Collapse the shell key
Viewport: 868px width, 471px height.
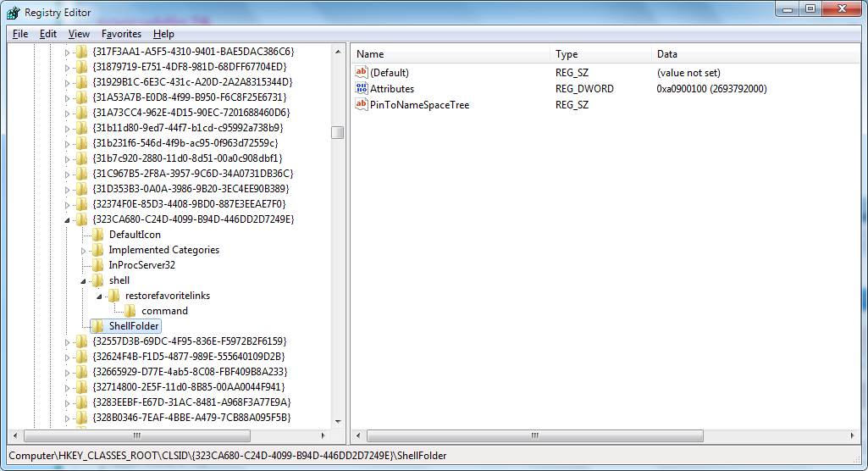pos(84,281)
